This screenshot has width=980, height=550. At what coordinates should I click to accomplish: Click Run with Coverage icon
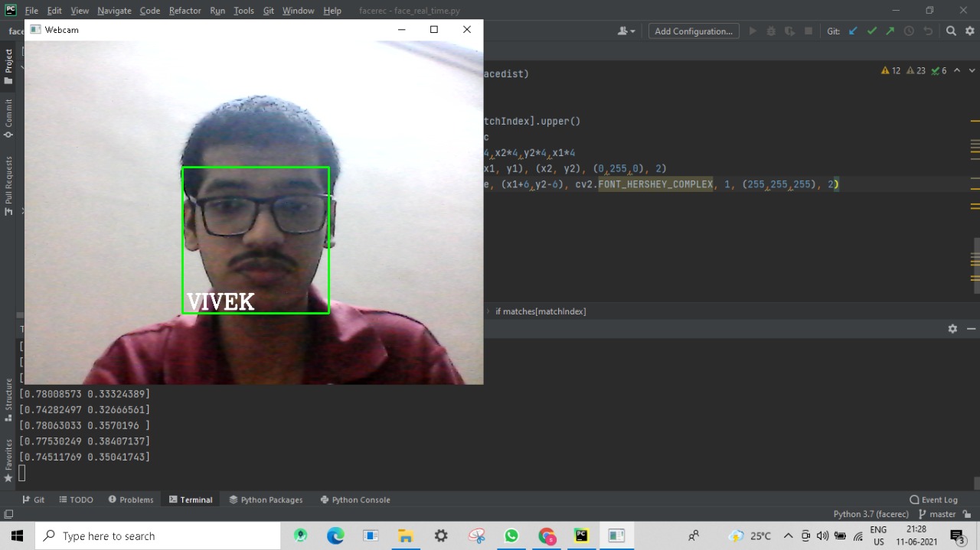(789, 31)
